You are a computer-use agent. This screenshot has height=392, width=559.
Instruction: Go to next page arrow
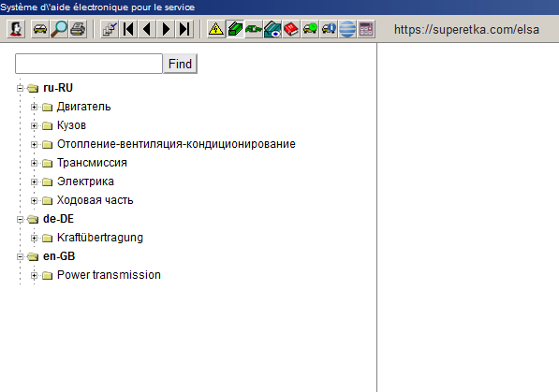tap(166, 29)
